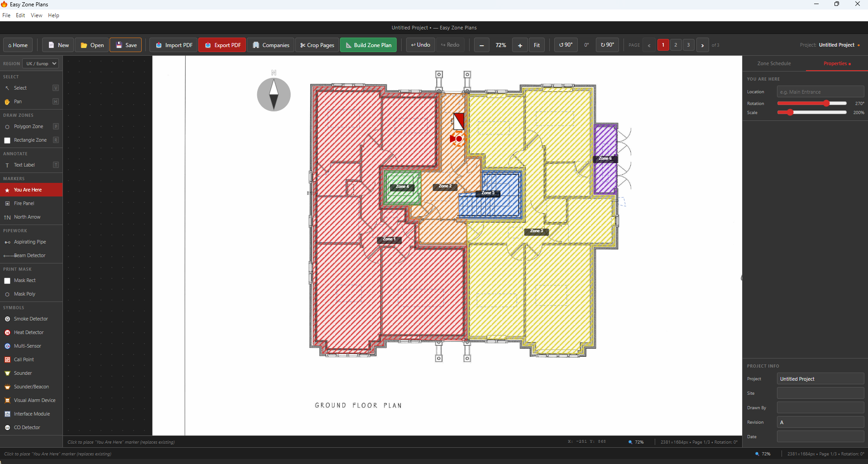The height and width of the screenshot is (464, 868).
Task: Pick the Sounder symbol
Action: 31,373
